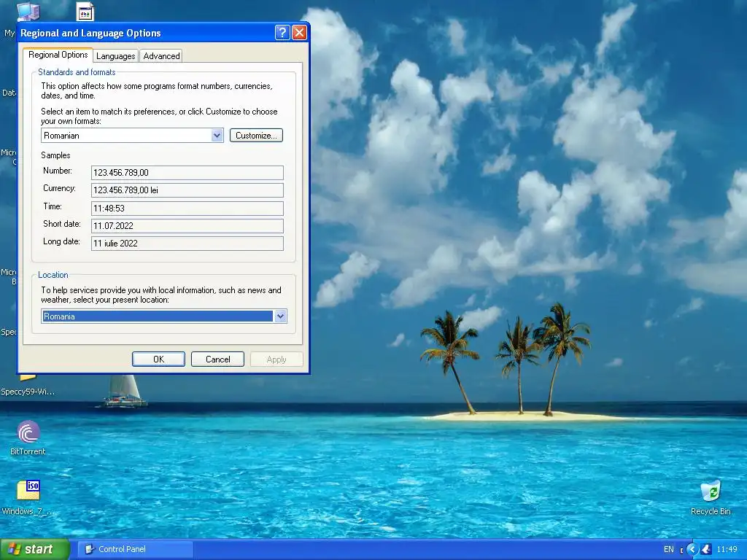Open the Romania location dropdown
Screen dimensions: 747x560
tap(281, 316)
